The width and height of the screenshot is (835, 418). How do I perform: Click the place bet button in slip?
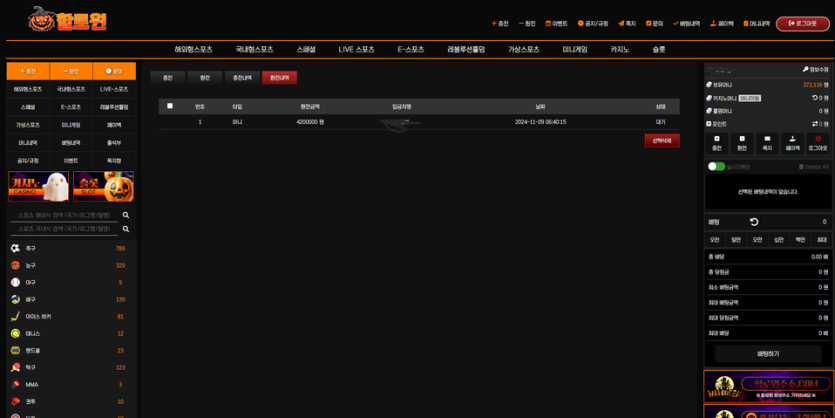[768, 354]
